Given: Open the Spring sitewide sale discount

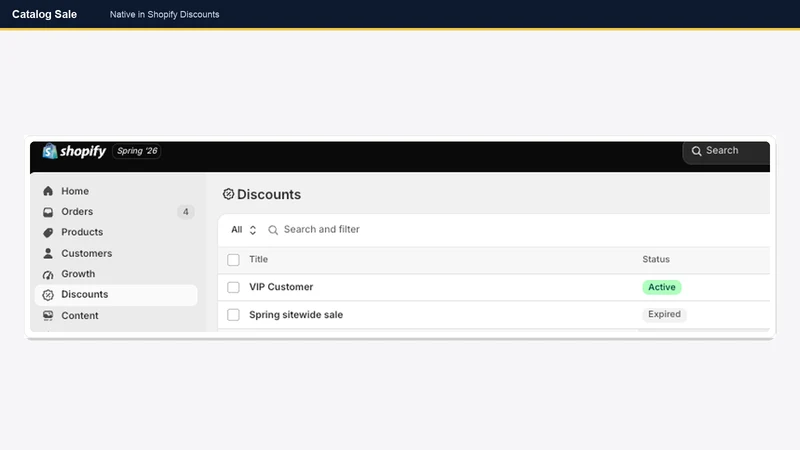Looking at the screenshot, I should click(296, 315).
